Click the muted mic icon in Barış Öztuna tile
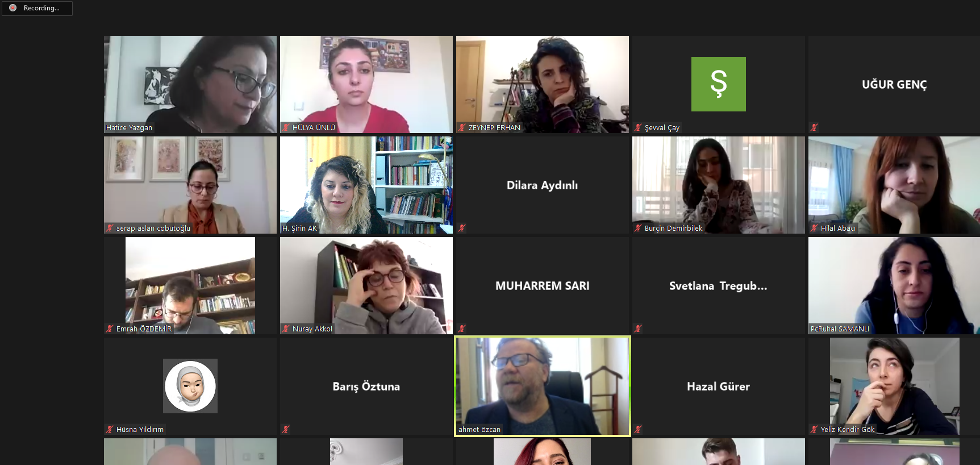980x465 pixels. coord(286,429)
